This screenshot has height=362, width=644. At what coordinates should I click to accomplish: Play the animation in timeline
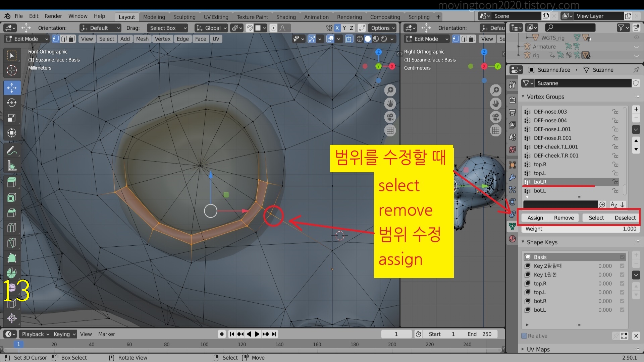point(257,334)
